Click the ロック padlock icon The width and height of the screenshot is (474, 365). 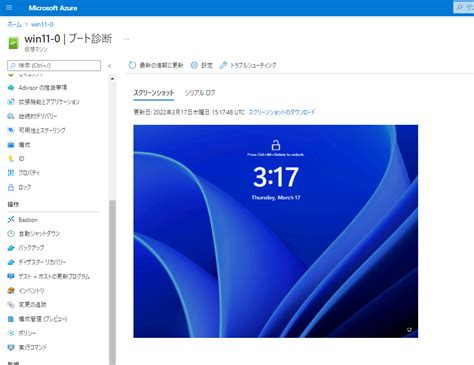[x=11, y=187]
